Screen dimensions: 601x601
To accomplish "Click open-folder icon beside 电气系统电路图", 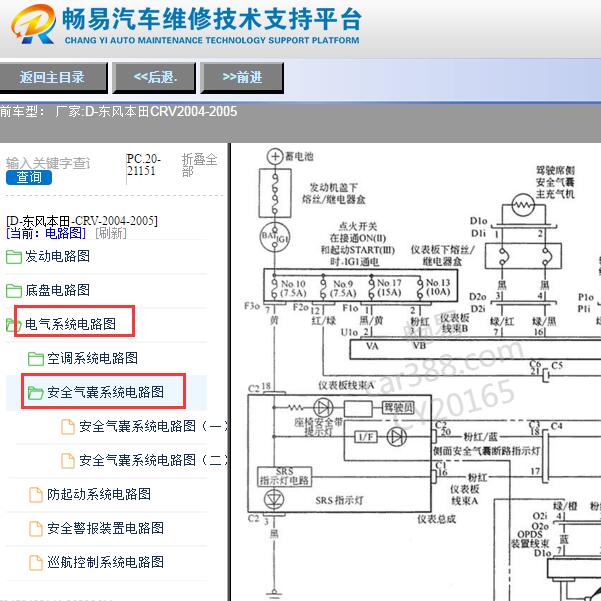I will tap(14, 325).
